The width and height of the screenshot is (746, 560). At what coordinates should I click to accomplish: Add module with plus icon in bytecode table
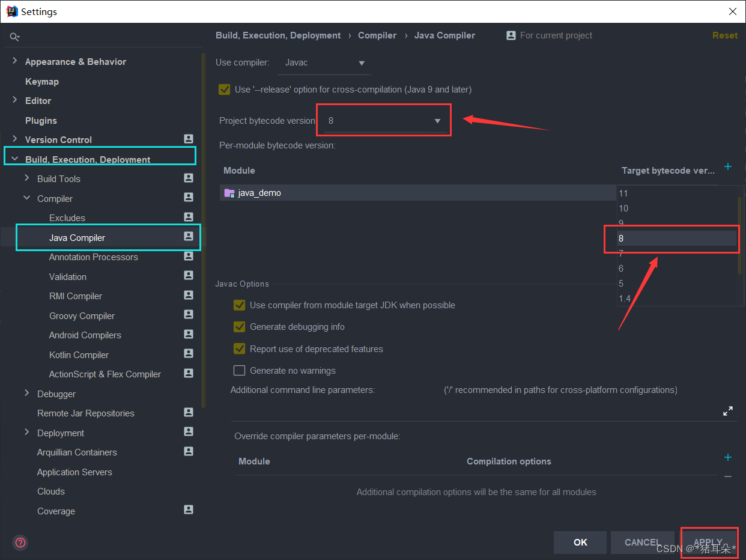pyautogui.click(x=728, y=166)
